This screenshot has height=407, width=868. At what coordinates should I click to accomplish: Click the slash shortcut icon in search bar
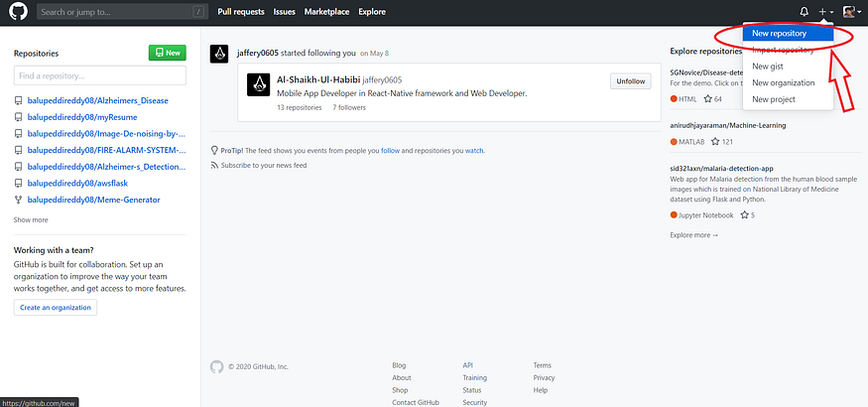click(198, 12)
